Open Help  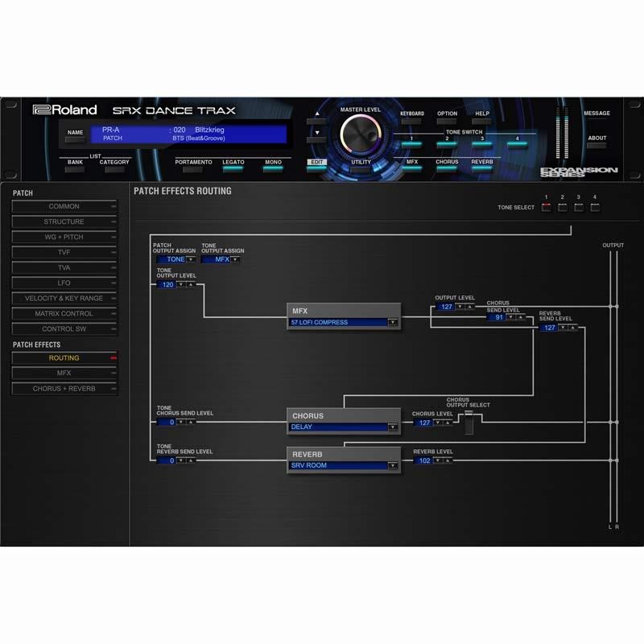(x=481, y=122)
